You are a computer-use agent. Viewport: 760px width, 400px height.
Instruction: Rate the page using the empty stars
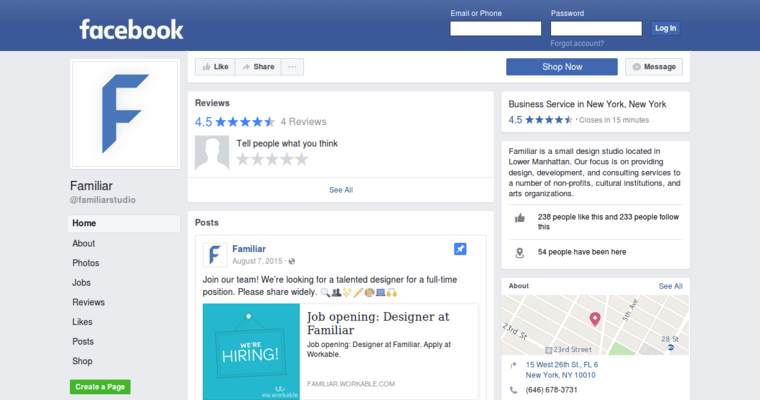point(272,159)
